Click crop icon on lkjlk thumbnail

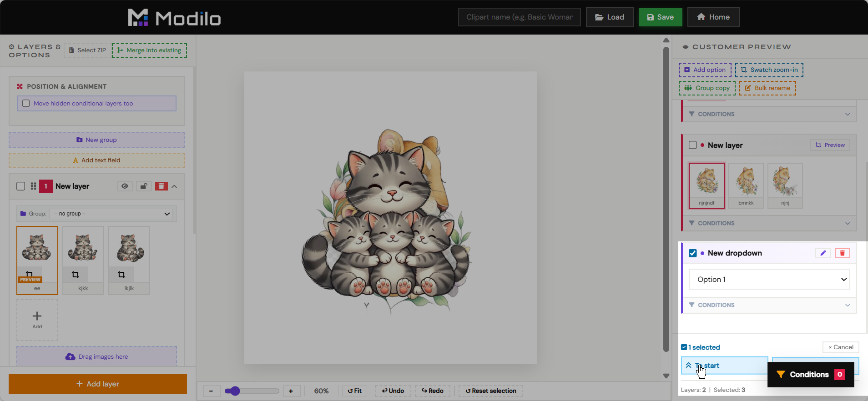coord(121,275)
